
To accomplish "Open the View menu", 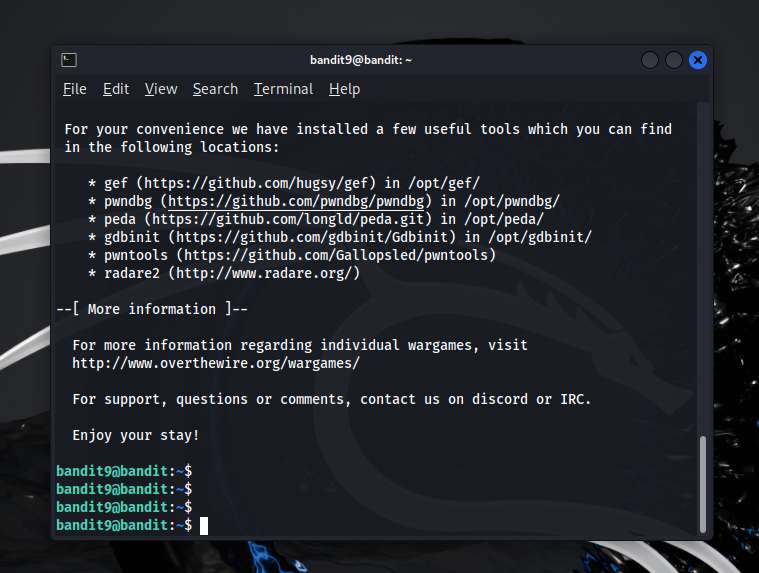I will [161, 89].
